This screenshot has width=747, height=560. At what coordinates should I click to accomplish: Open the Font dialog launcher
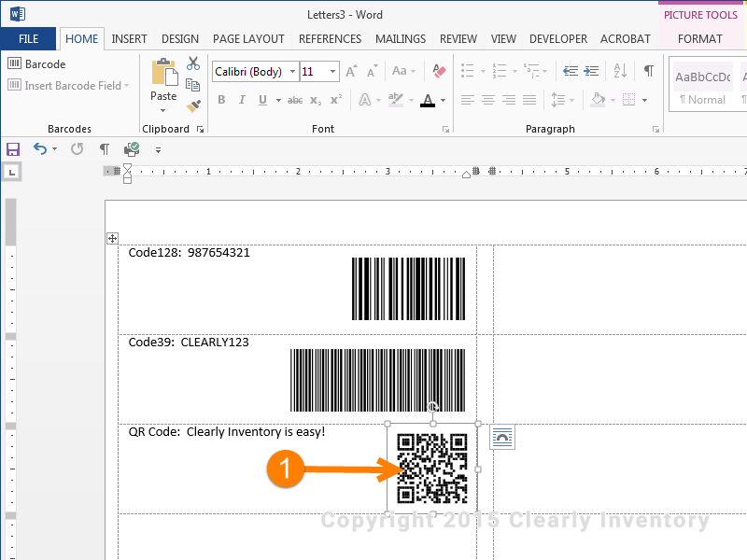point(446,129)
